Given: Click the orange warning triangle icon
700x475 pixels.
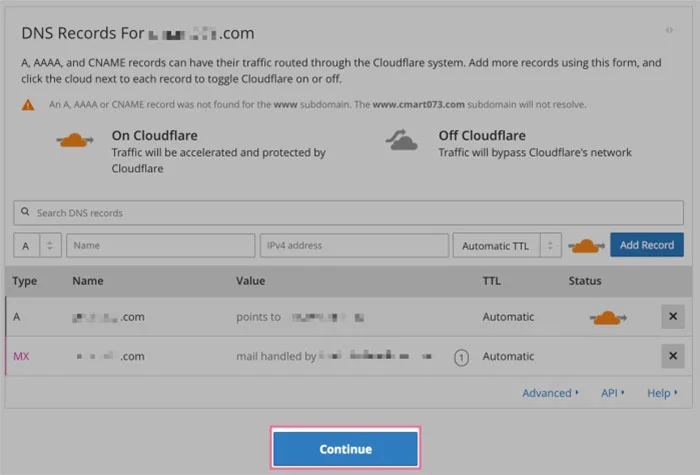Looking at the screenshot, I should (x=28, y=105).
